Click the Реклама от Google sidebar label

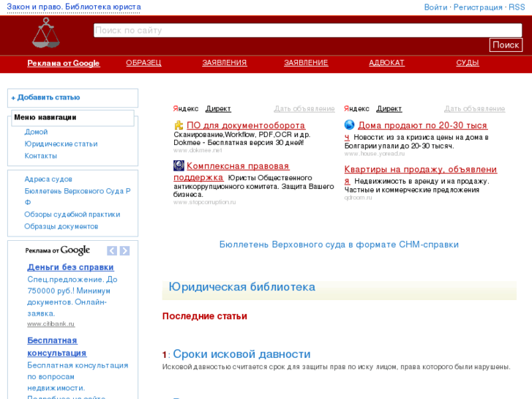[57, 250]
